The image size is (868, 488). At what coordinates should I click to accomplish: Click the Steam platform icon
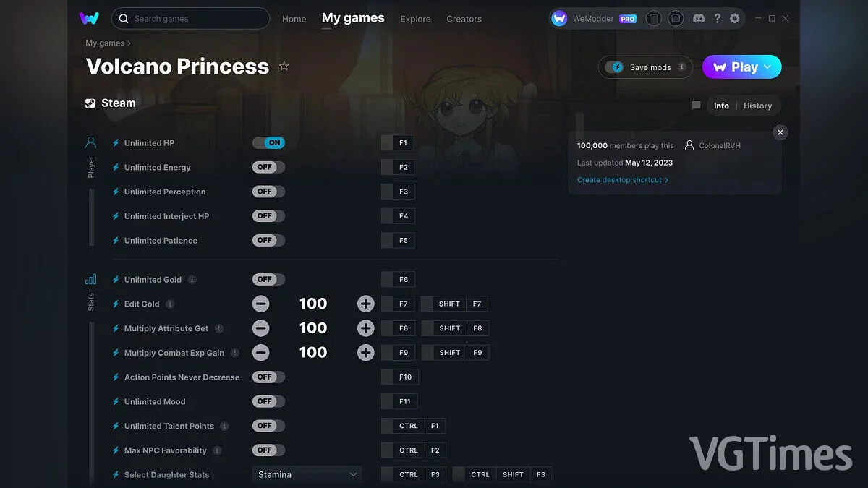pos(90,103)
